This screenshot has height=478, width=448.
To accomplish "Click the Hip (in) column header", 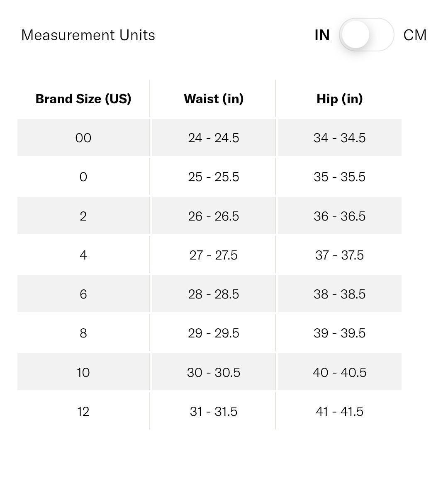I will tap(339, 99).
